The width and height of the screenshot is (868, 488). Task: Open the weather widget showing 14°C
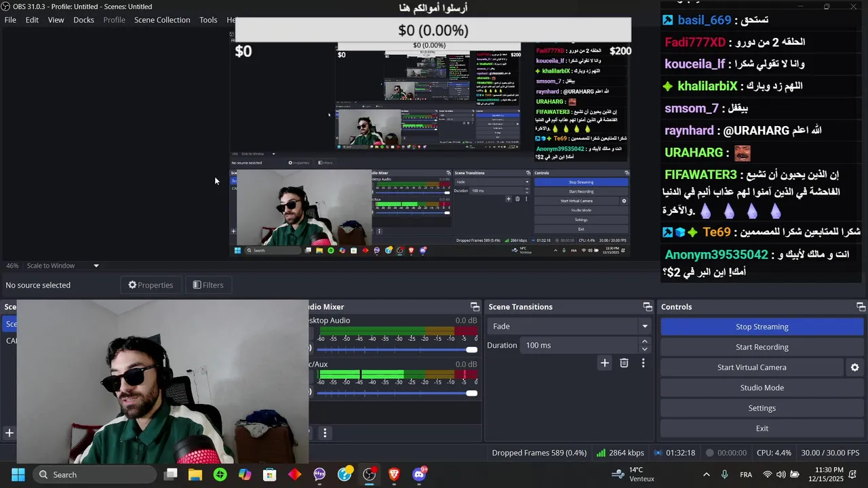(x=633, y=474)
